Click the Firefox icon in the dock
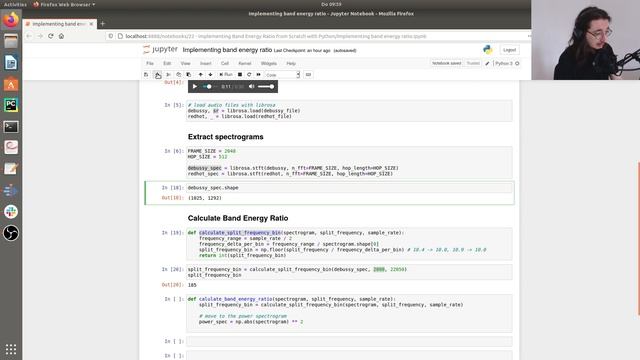This screenshot has width=640, height=360. click(11, 20)
